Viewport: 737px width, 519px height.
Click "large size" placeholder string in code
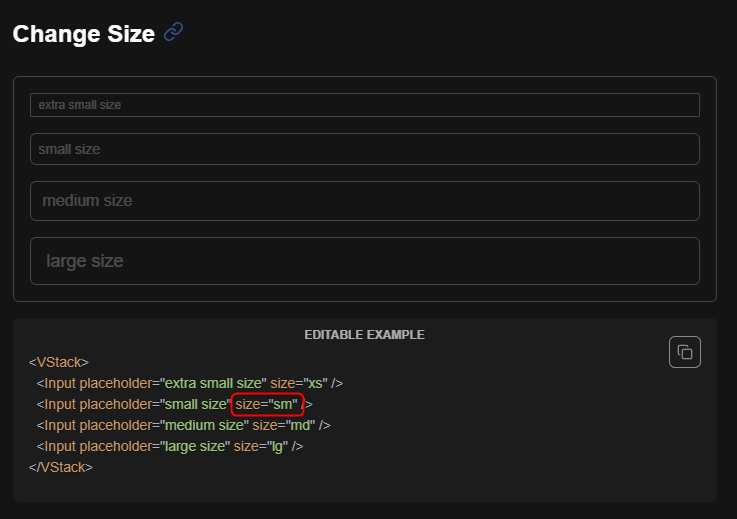tap(195, 446)
